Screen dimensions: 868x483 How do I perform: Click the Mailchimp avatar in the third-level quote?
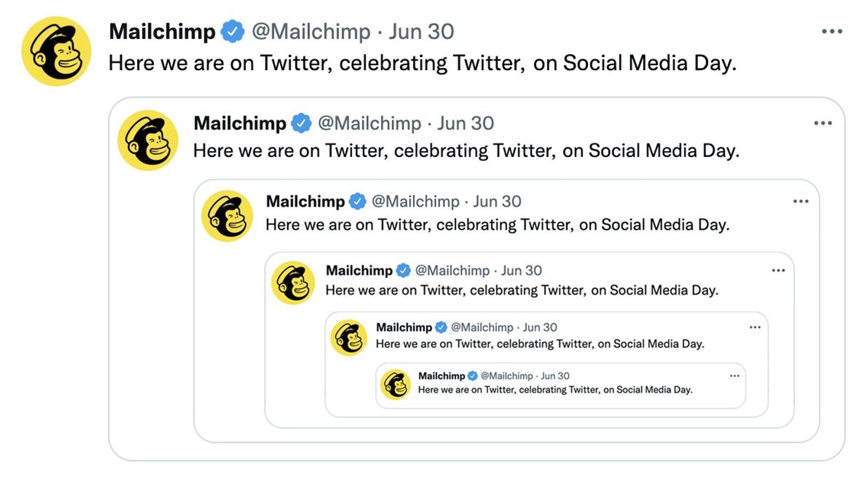pyautogui.click(x=227, y=217)
